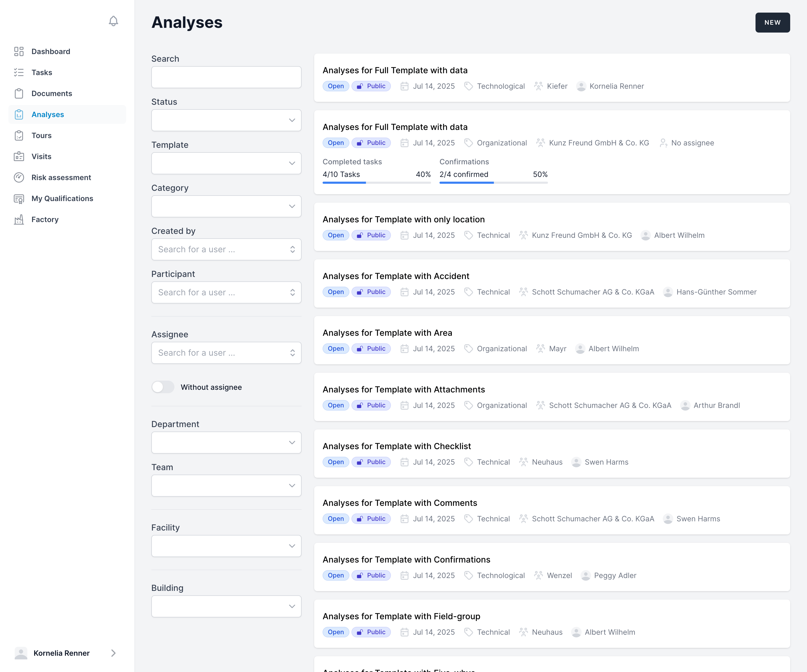Click the Documents clipboard icon
The width and height of the screenshot is (807, 672).
tap(19, 93)
